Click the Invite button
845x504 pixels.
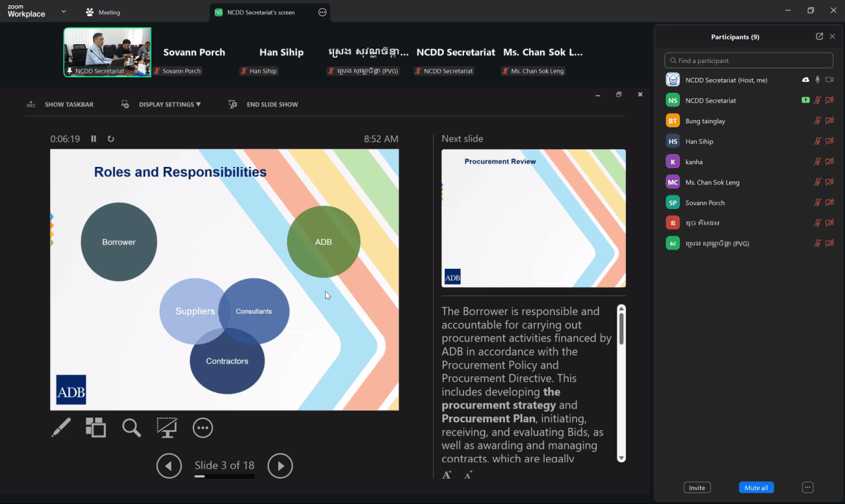pos(697,487)
